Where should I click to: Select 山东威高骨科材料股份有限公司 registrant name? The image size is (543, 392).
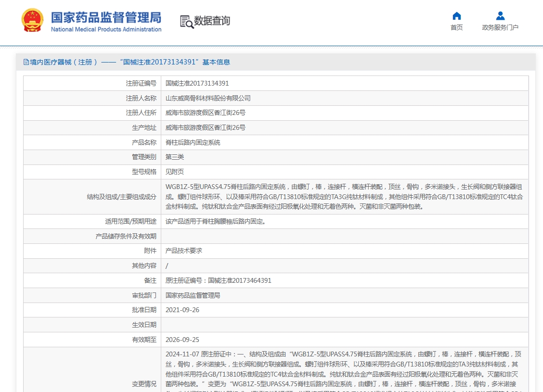click(208, 98)
